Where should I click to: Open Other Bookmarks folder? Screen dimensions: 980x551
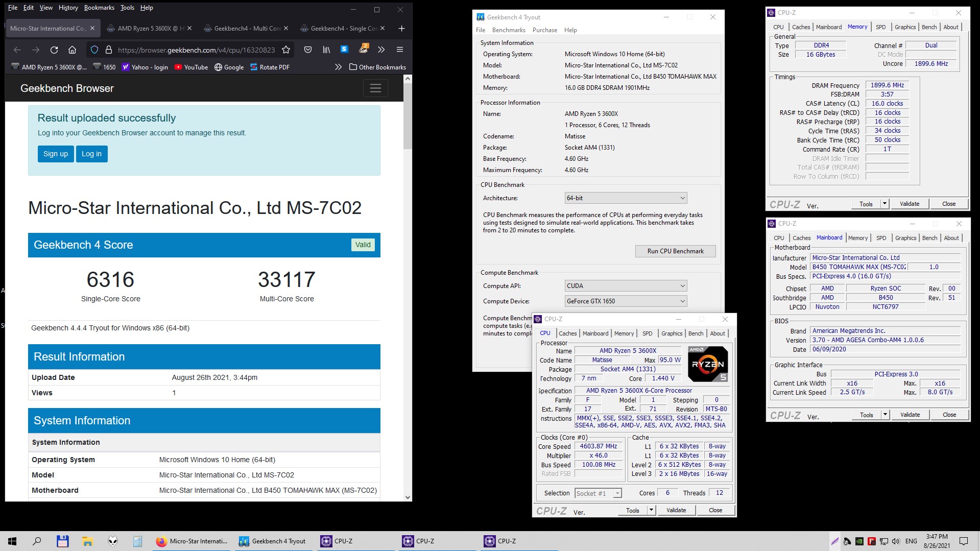point(377,67)
